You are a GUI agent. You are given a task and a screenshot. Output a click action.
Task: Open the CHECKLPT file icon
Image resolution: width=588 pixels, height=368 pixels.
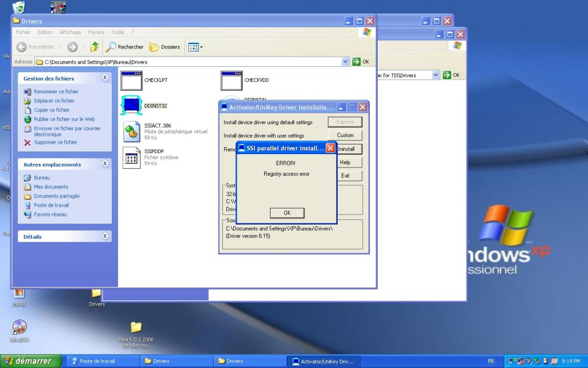(131, 80)
